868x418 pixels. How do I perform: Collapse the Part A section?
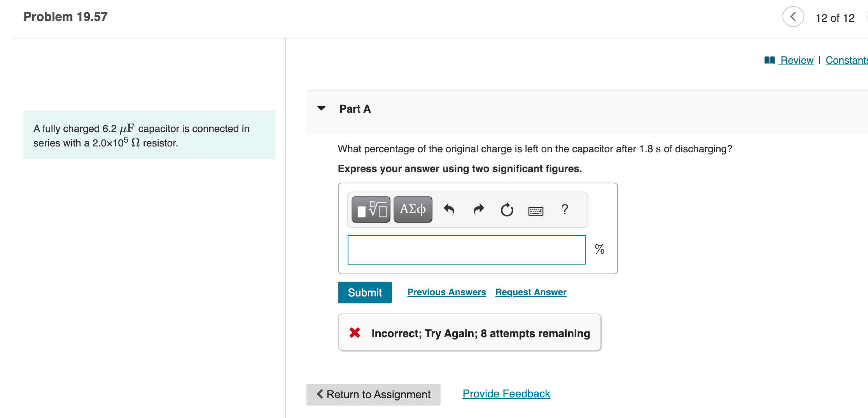(321, 108)
